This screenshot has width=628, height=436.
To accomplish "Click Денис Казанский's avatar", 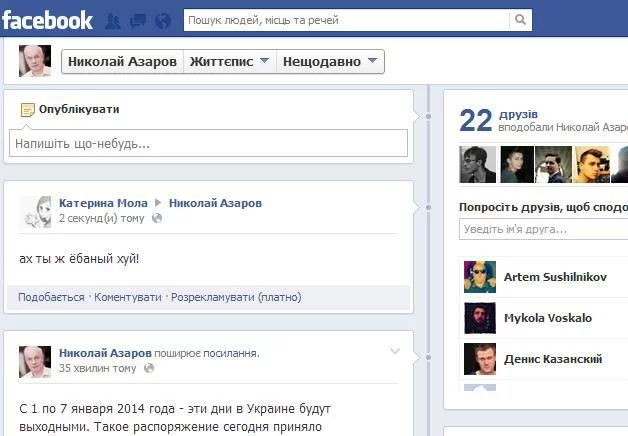I will [x=480, y=359].
